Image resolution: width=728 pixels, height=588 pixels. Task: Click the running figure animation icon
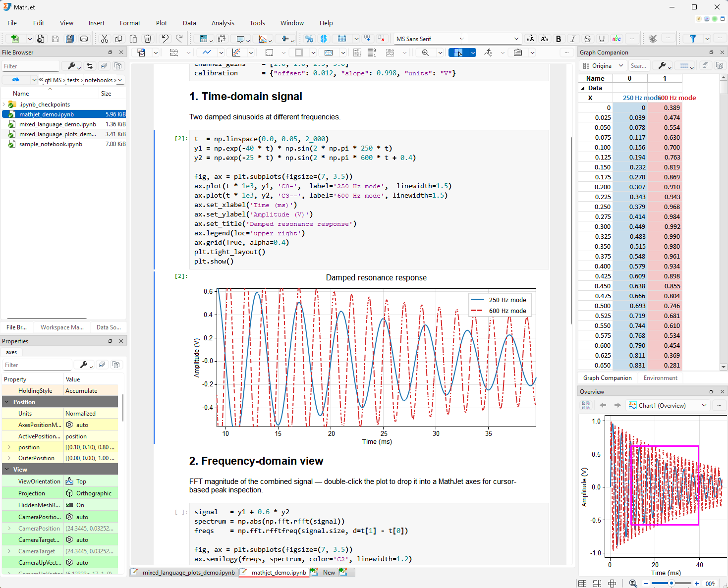pyautogui.click(x=488, y=53)
